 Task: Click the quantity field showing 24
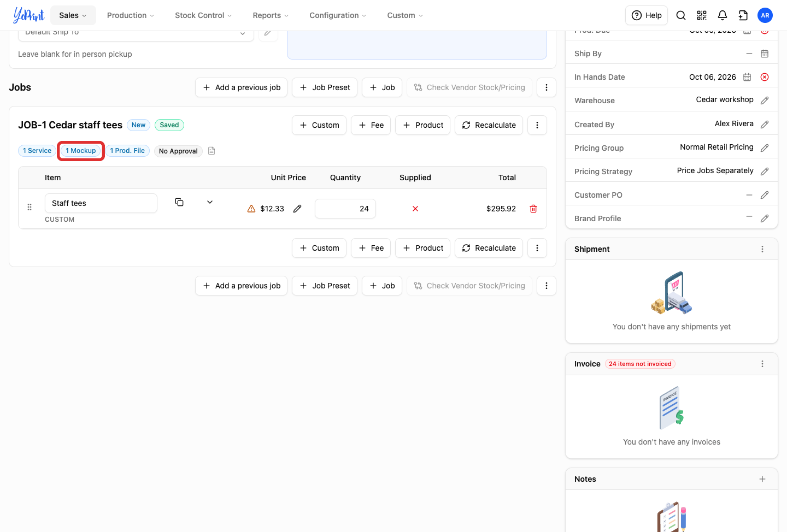pos(345,209)
